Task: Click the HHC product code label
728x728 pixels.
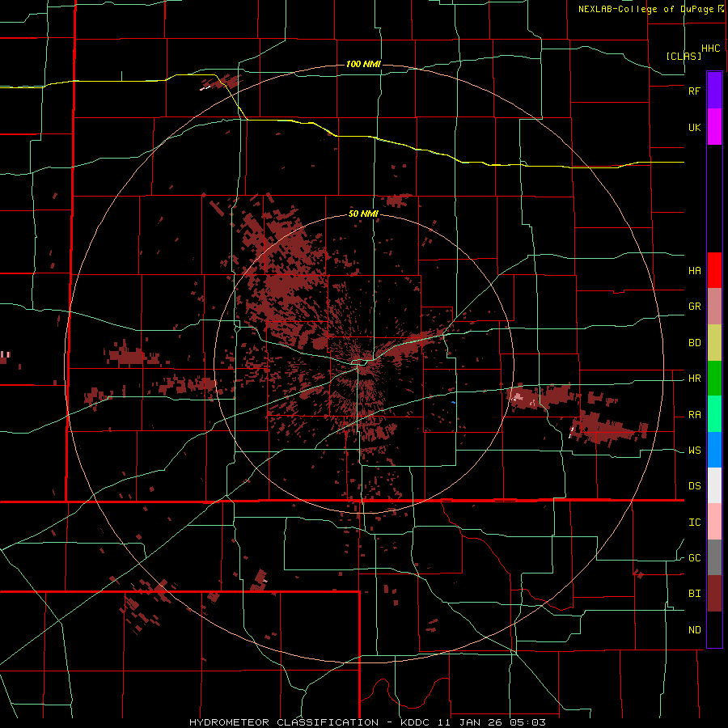Action: coord(710,49)
